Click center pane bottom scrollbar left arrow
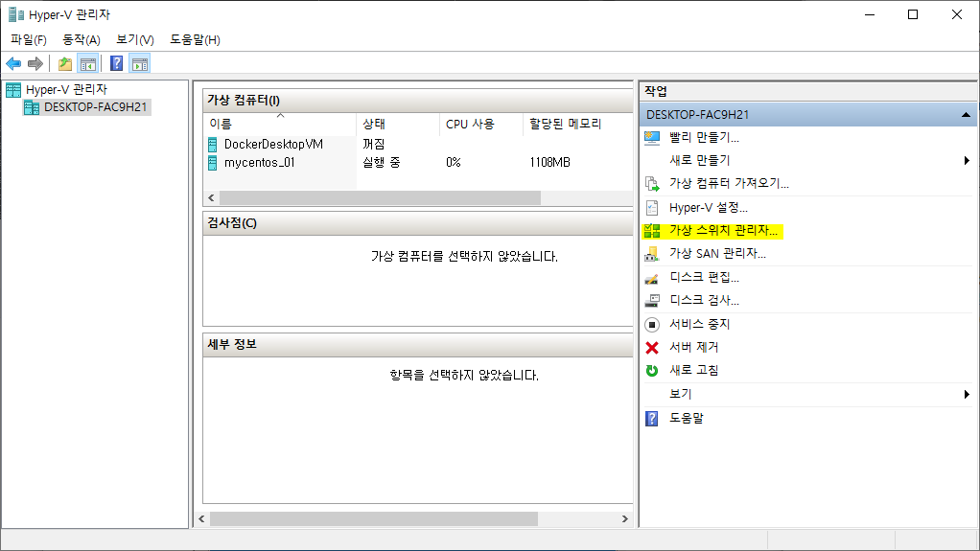Viewport: 980px width, 551px height. (201, 519)
